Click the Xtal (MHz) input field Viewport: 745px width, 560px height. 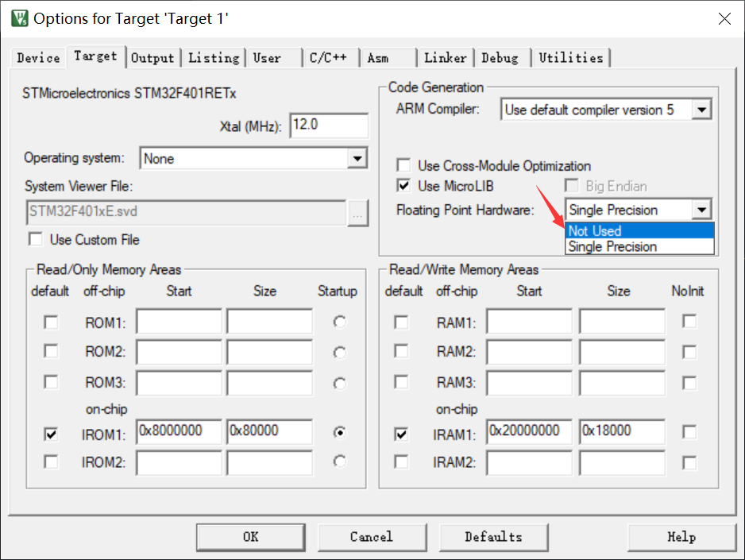point(329,126)
